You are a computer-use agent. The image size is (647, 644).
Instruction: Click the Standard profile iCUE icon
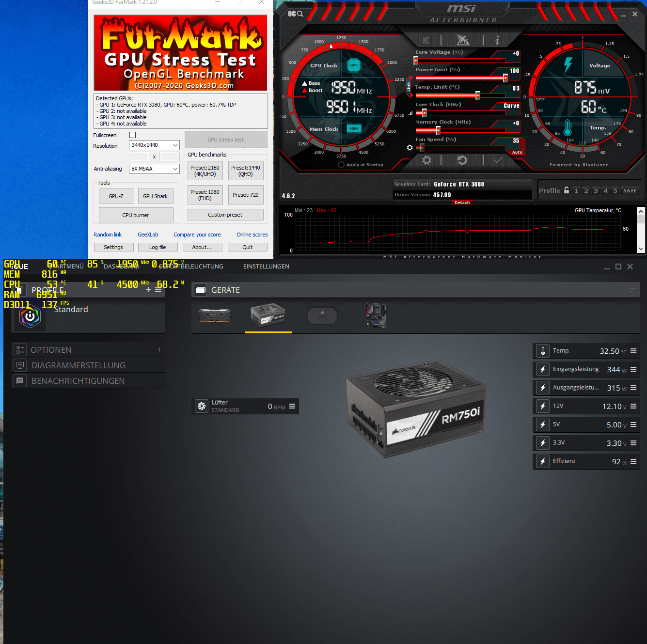point(30,316)
